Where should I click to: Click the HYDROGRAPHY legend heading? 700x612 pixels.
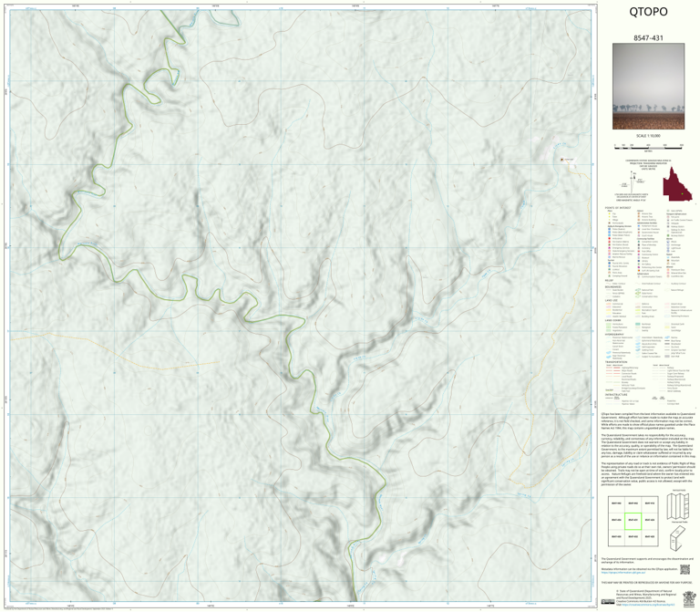click(615, 334)
